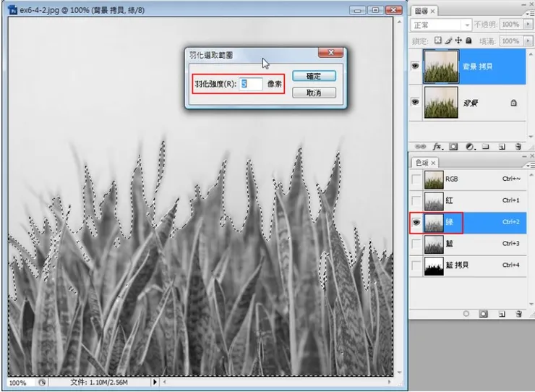Enable lock image pixels brush icon
Image resolution: width=535 pixels, height=392 pixels.
click(x=447, y=41)
